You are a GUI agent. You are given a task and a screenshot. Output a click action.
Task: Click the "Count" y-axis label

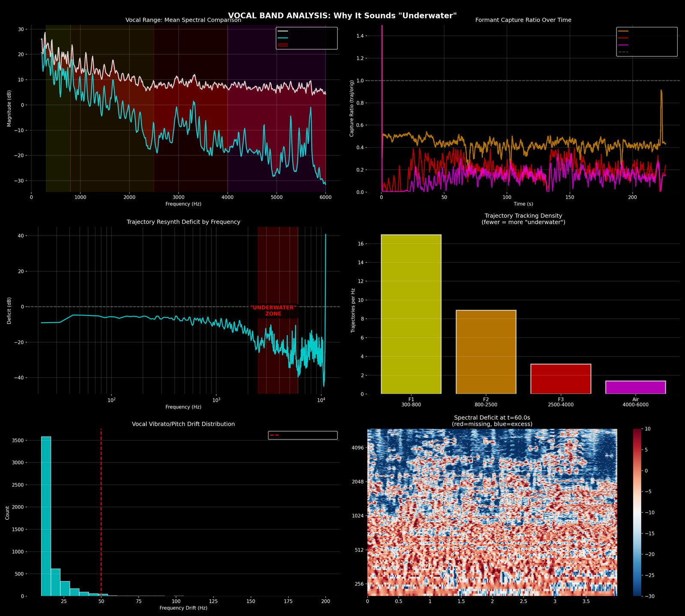pyautogui.click(x=7, y=512)
